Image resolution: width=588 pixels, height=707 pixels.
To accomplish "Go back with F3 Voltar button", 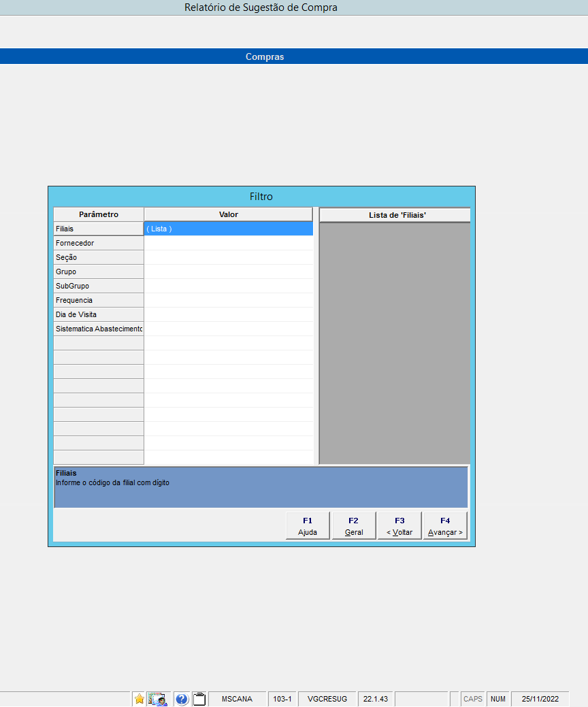I will (x=399, y=526).
